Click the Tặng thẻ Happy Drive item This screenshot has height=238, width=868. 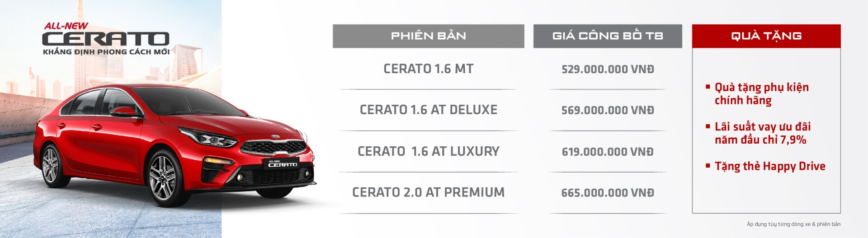(769, 166)
